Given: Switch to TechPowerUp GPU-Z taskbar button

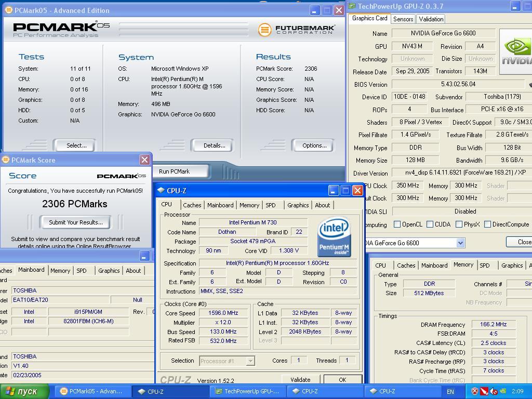Looking at the screenshot, I should click(248, 391).
